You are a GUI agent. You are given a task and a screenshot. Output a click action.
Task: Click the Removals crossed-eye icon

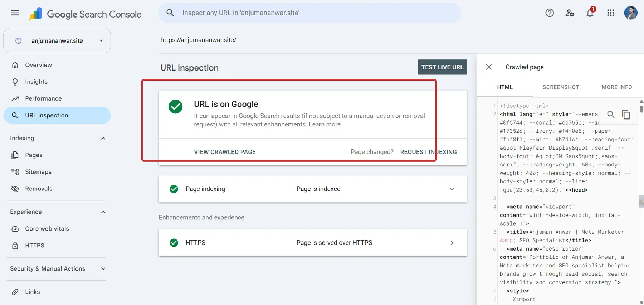pyautogui.click(x=15, y=189)
